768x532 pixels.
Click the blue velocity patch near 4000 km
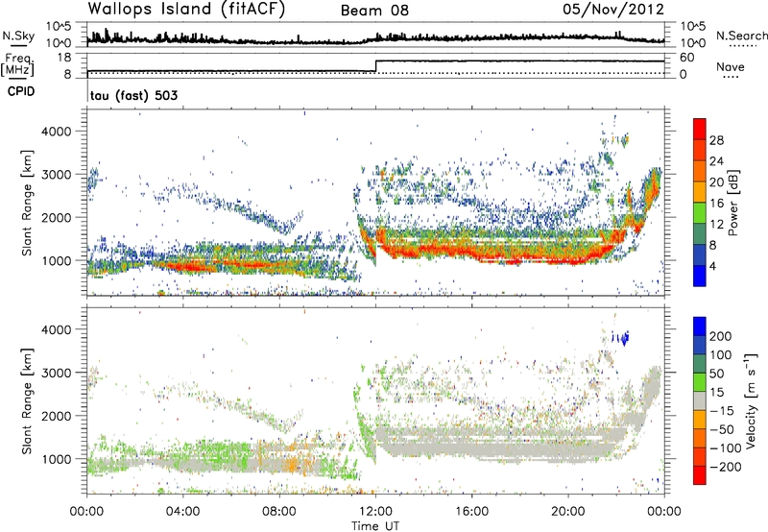[620, 337]
